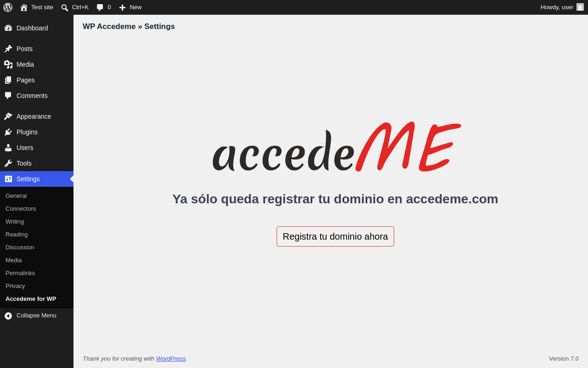Open the Users menu
Screen dimensions: 588x368
point(37,148)
